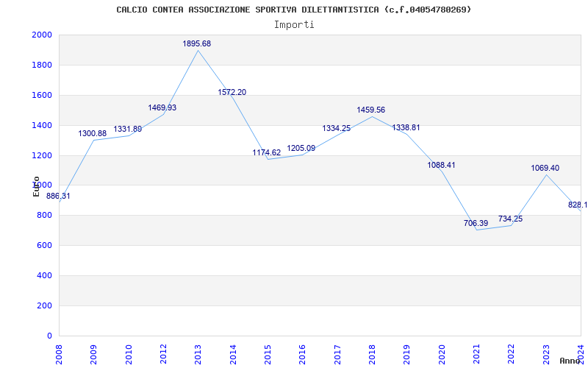
Task: Select the 1205.09 data label
Action: tap(301, 149)
